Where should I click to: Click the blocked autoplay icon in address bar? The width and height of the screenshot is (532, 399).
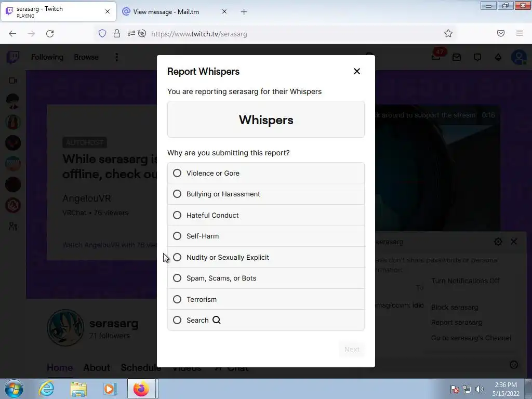[x=142, y=33]
